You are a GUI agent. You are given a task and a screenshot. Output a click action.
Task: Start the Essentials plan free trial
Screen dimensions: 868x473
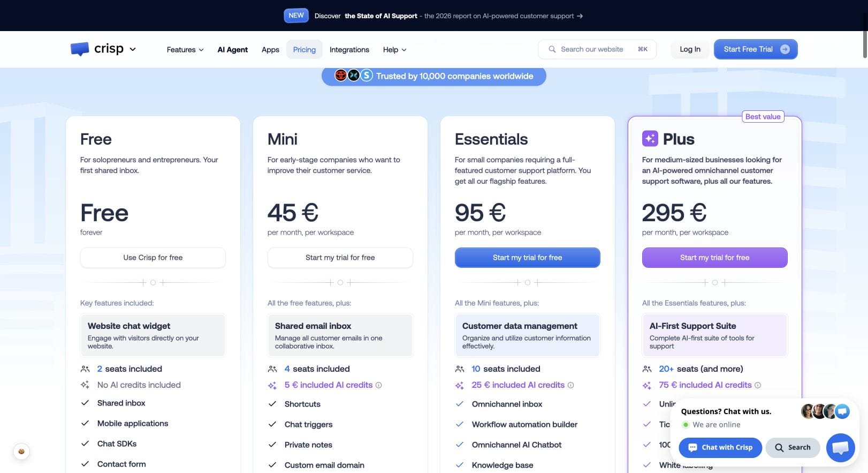(x=528, y=258)
